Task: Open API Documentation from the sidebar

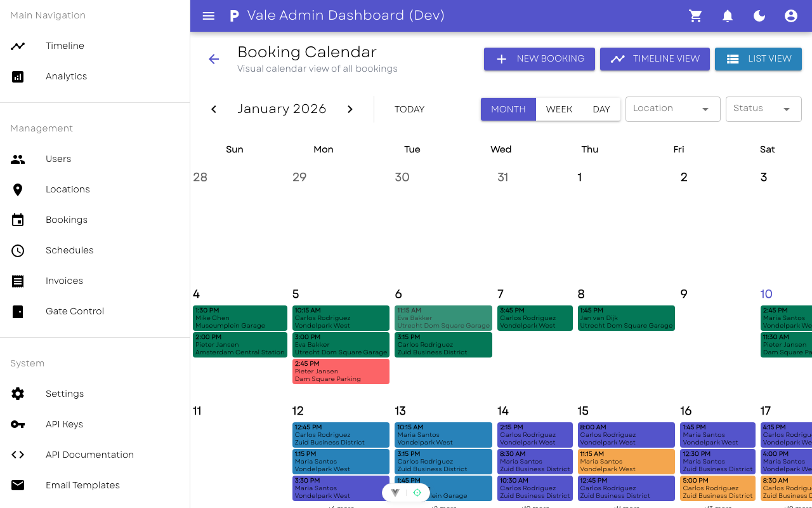Action: [x=89, y=455]
